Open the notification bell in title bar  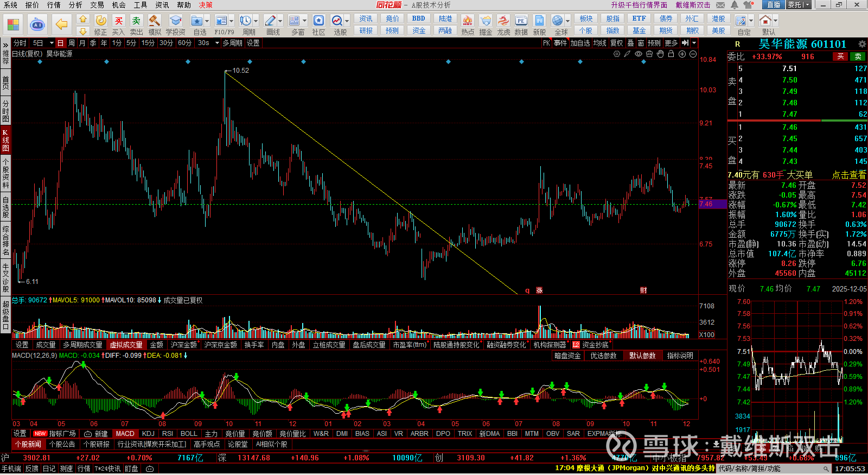click(734, 5)
